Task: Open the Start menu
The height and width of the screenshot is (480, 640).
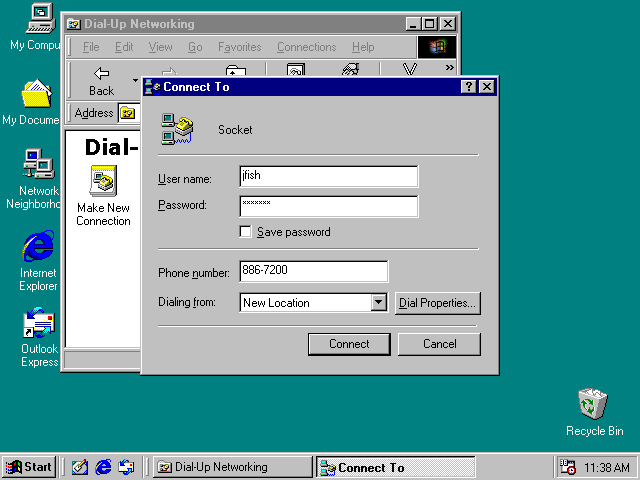Action: click(29, 467)
